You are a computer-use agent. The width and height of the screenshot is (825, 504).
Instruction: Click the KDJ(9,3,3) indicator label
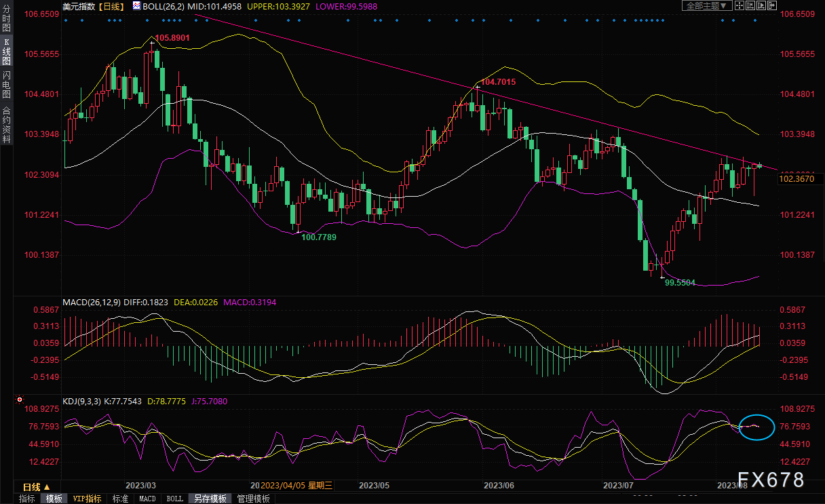coord(81,401)
